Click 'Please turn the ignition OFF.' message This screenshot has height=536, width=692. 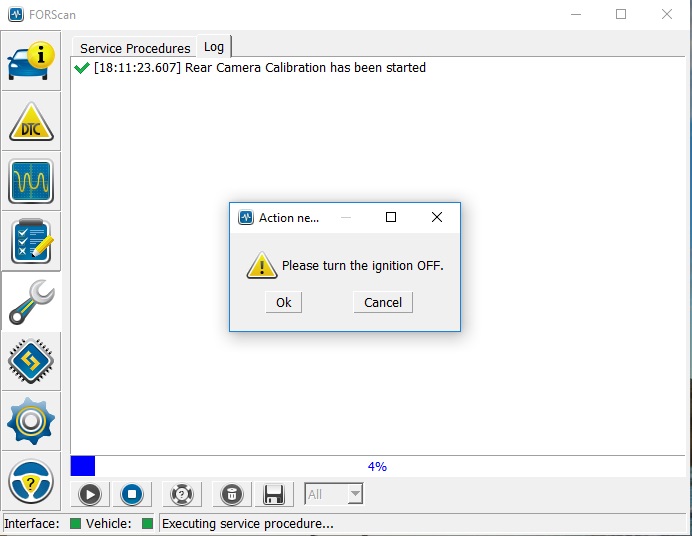click(363, 266)
